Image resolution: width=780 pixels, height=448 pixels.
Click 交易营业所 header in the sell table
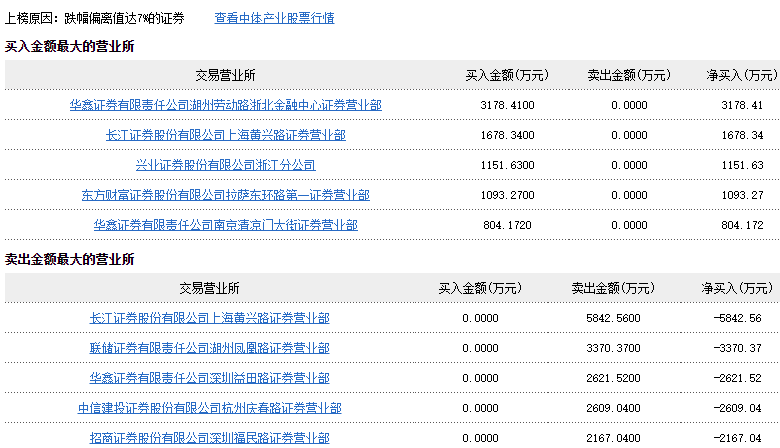pyautogui.click(x=209, y=288)
